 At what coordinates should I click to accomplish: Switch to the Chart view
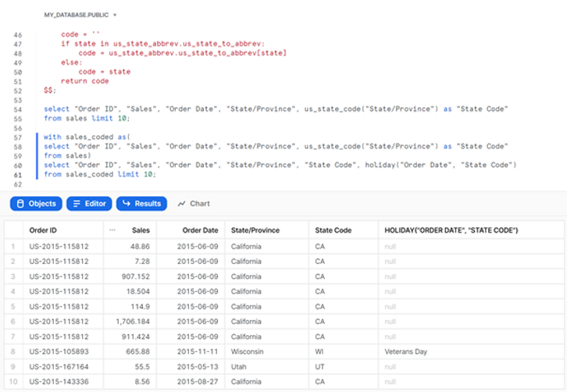[194, 204]
